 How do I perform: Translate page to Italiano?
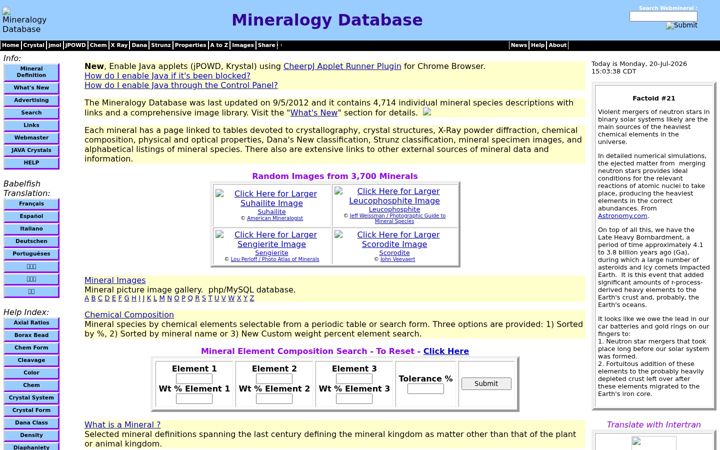click(x=31, y=229)
